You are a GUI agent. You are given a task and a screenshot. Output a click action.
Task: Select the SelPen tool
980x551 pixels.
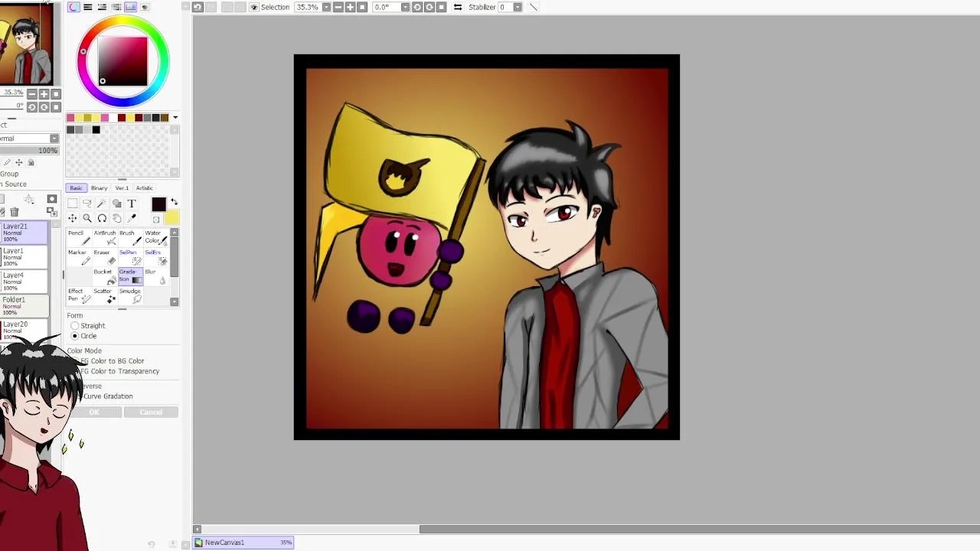(130, 257)
